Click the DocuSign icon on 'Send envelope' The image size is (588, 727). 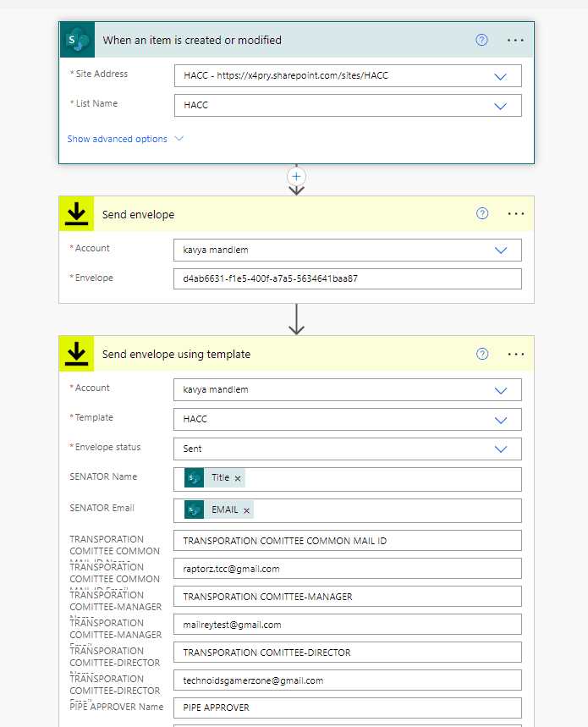76,214
